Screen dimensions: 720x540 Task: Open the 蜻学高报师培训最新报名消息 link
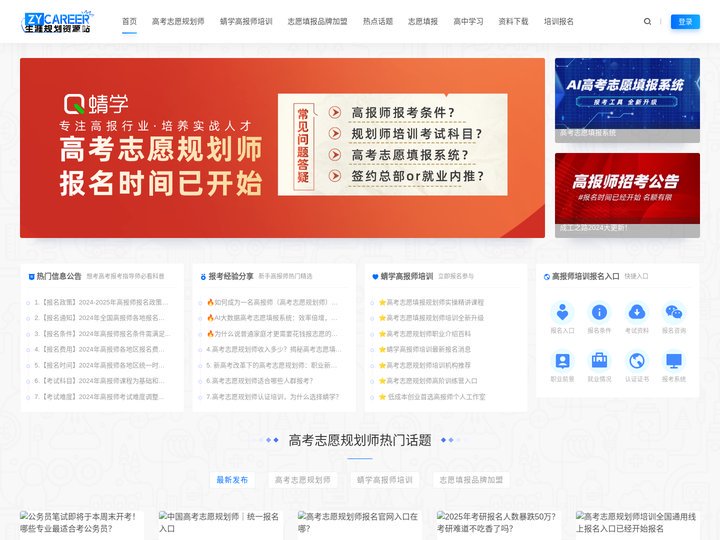[x=425, y=349]
